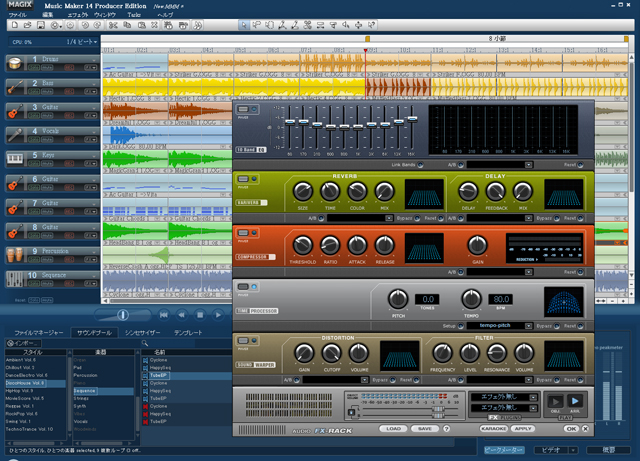Image resolution: width=640 pixels, height=461 pixels.
Task: Click the track 3 Guitar instrument icon
Action: pyautogui.click(x=15, y=111)
